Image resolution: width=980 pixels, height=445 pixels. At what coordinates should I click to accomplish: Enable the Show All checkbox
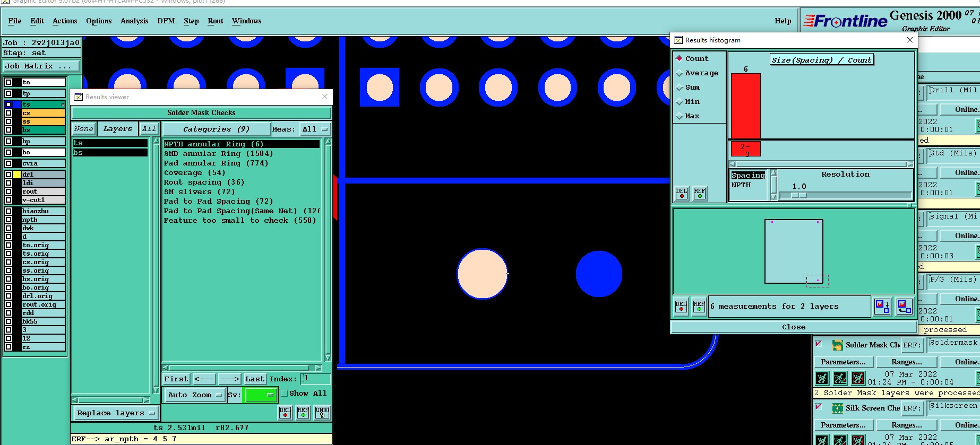click(285, 394)
